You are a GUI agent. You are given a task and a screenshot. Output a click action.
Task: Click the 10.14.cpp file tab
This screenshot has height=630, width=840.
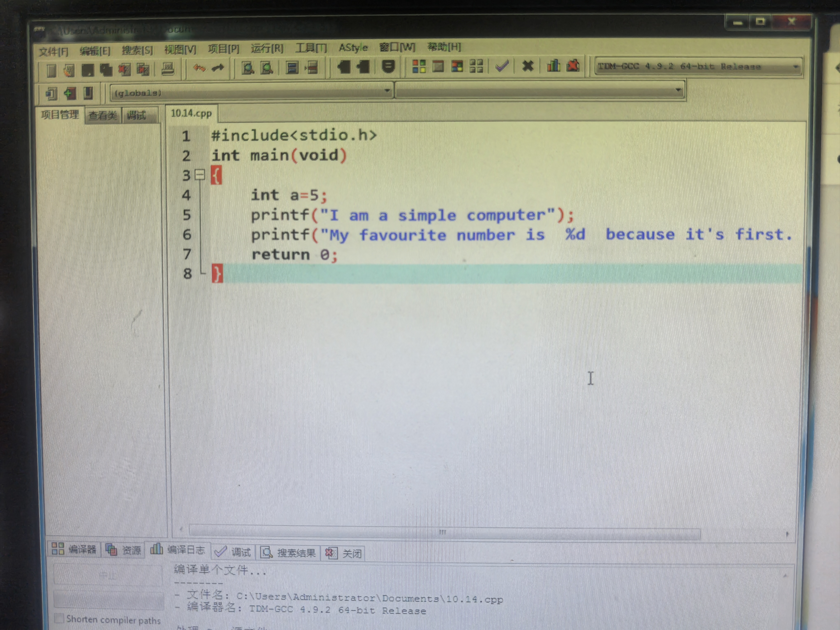coord(191,113)
